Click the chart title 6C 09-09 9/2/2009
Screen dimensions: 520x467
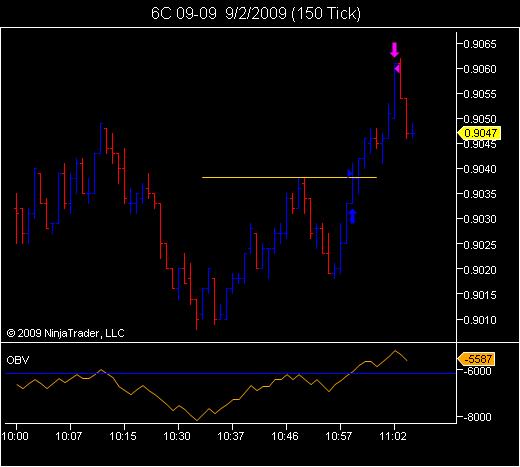pos(256,13)
